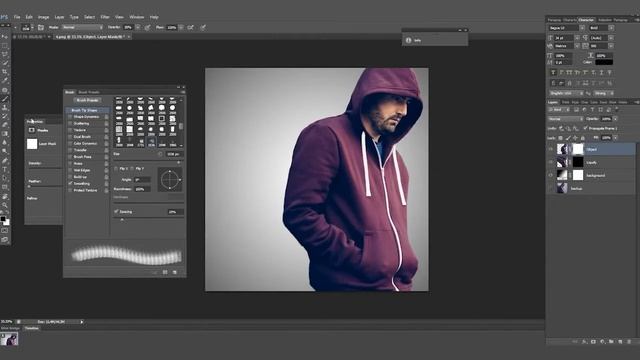The height and width of the screenshot is (360, 640).
Task: Open layer Fill percentage arrow
Action: (616, 138)
